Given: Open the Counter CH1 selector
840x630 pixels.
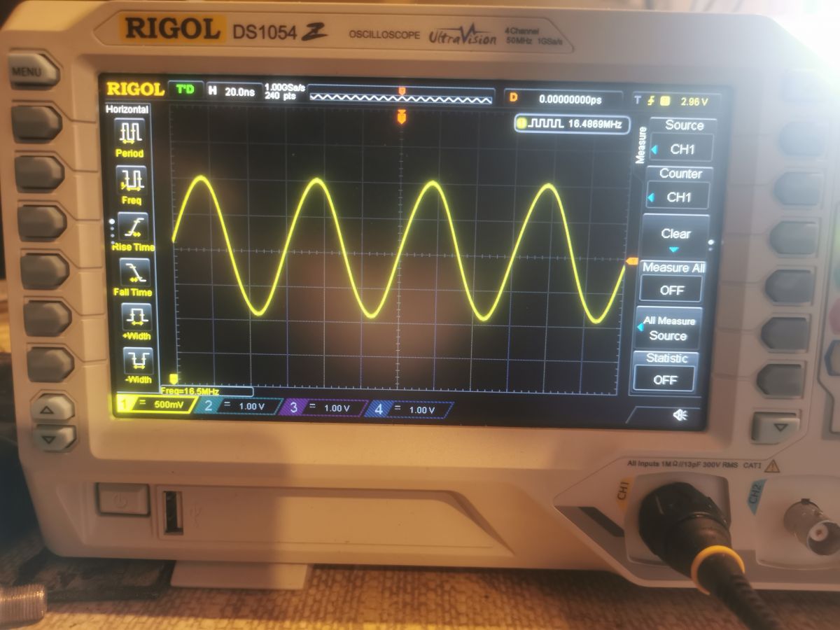Looking at the screenshot, I should [679, 188].
